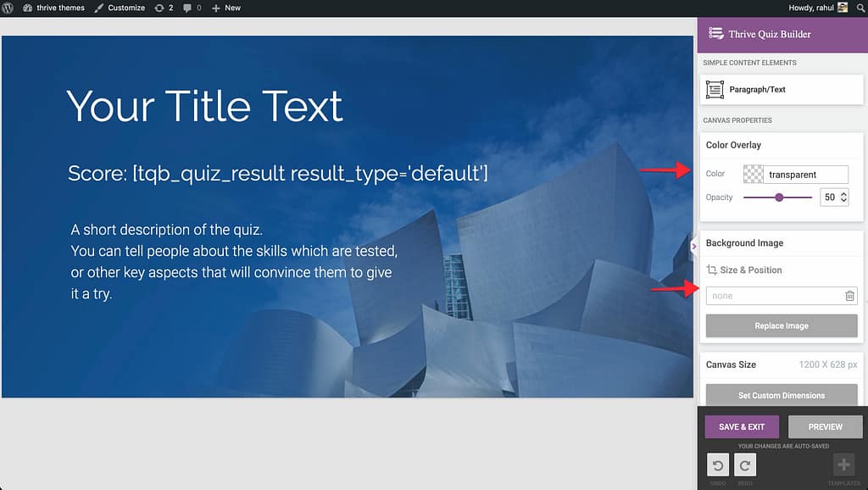The width and height of the screenshot is (868, 490).
Task: Open Size & Position settings
Action: point(744,270)
